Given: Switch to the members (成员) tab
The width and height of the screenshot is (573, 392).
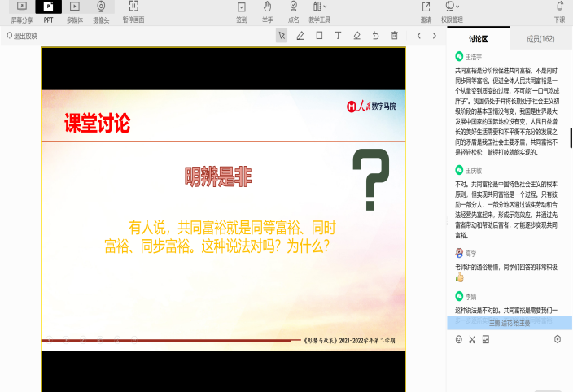Looking at the screenshot, I should 540,38.
